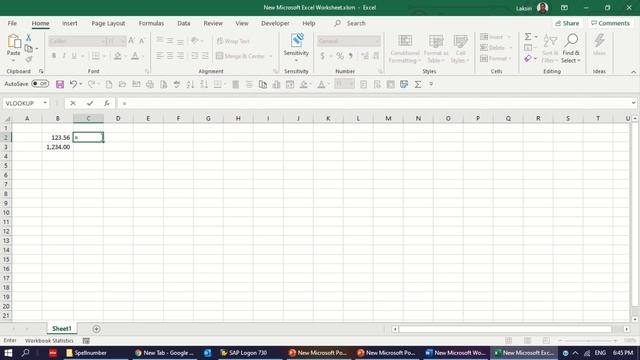Switch to the Data tab

tap(184, 23)
